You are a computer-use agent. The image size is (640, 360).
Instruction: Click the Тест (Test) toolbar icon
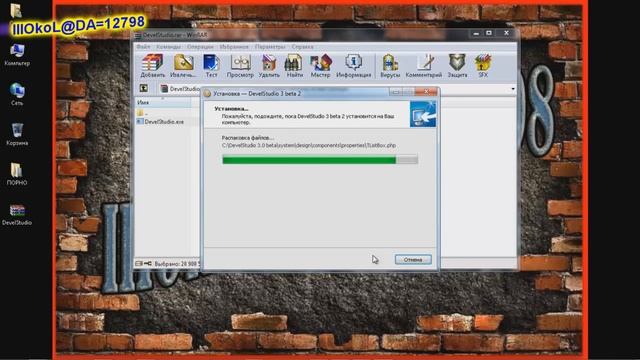pyautogui.click(x=211, y=66)
